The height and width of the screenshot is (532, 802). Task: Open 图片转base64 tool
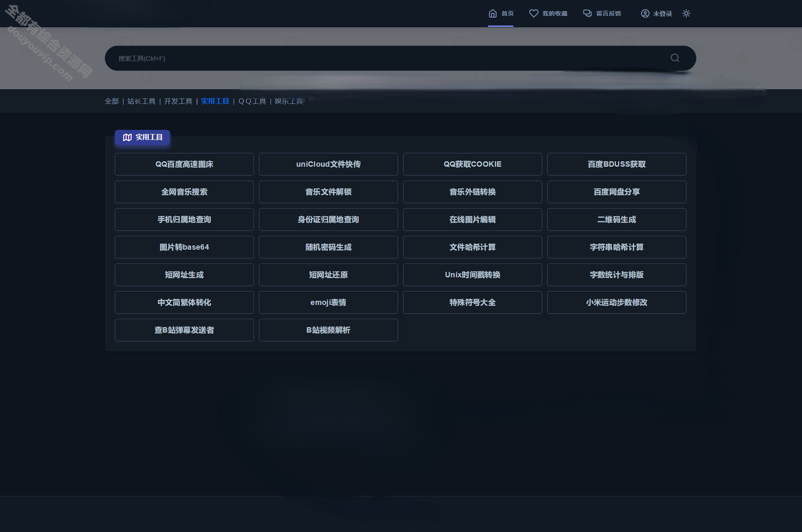184,247
